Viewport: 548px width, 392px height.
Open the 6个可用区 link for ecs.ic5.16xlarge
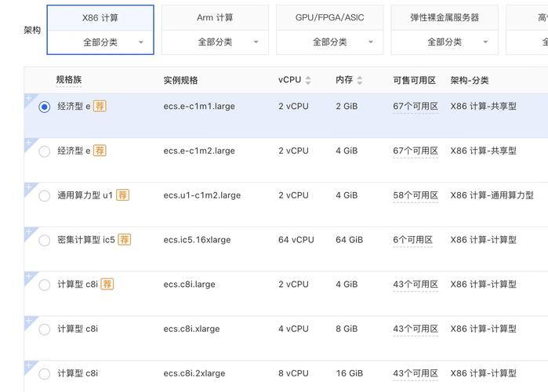pyautogui.click(x=413, y=240)
